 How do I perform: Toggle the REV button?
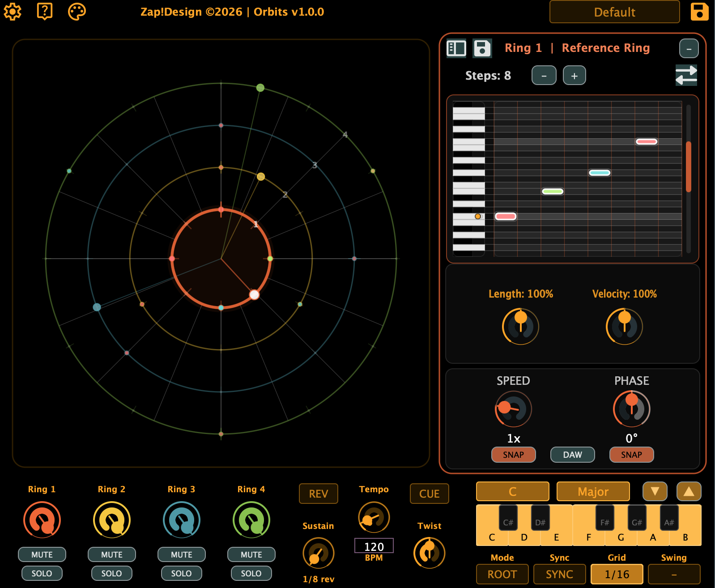[319, 494]
